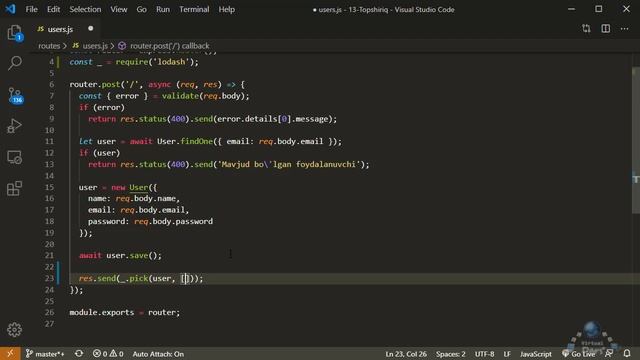Open the Terminal menu
The height and width of the screenshot is (360, 640).
[x=194, y=9]
